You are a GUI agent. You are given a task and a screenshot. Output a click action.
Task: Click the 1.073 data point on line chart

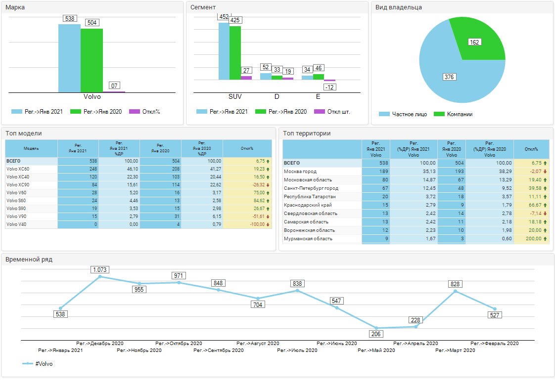(100, 277)
